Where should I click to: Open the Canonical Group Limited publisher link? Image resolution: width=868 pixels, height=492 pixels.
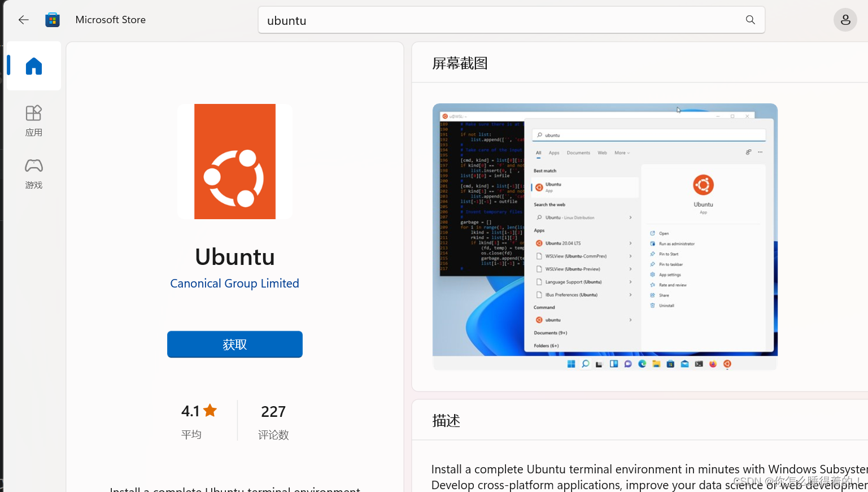click(234, 283)
